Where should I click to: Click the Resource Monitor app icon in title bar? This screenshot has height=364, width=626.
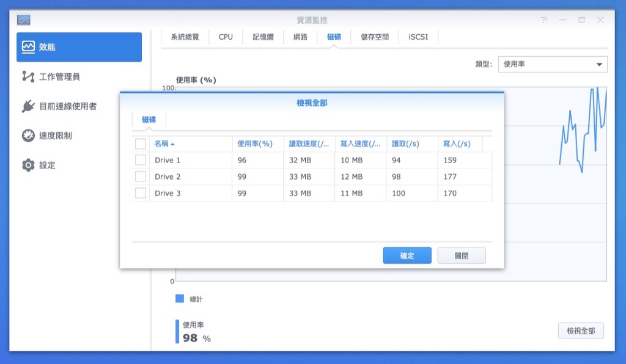click(24, 20)
